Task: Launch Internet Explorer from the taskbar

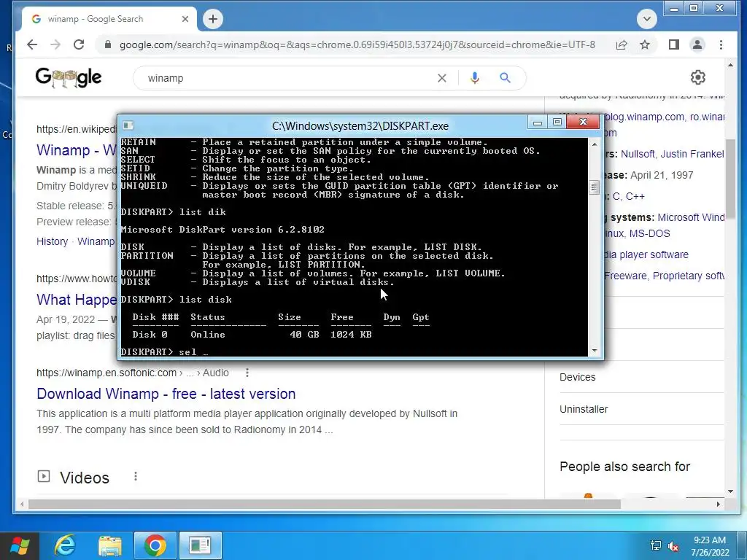Action: click(65, 545)
